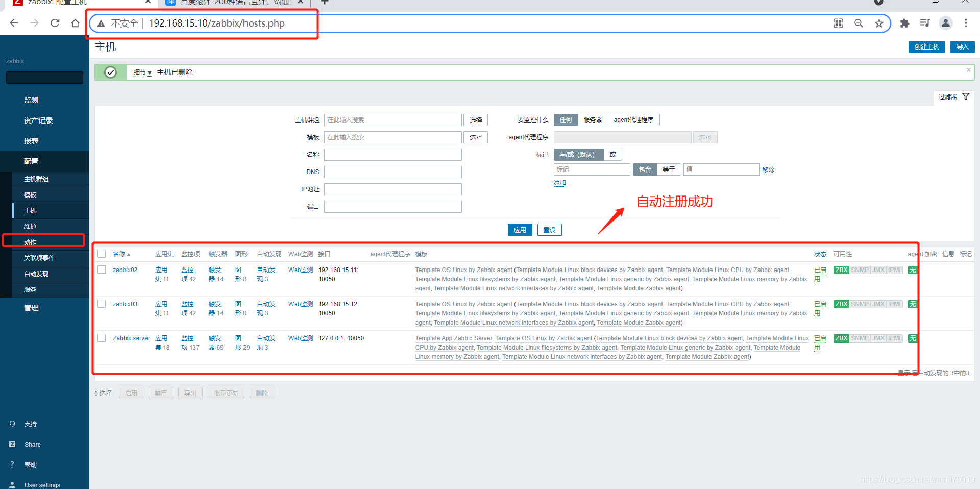Click the 支持 support headset icon
Screen dimensions: 980x489
12,424
